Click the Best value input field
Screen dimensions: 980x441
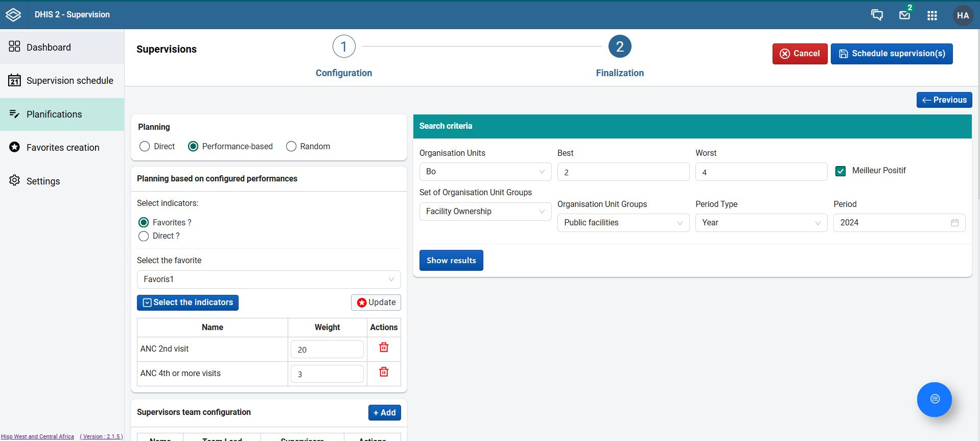pos(623,172)
